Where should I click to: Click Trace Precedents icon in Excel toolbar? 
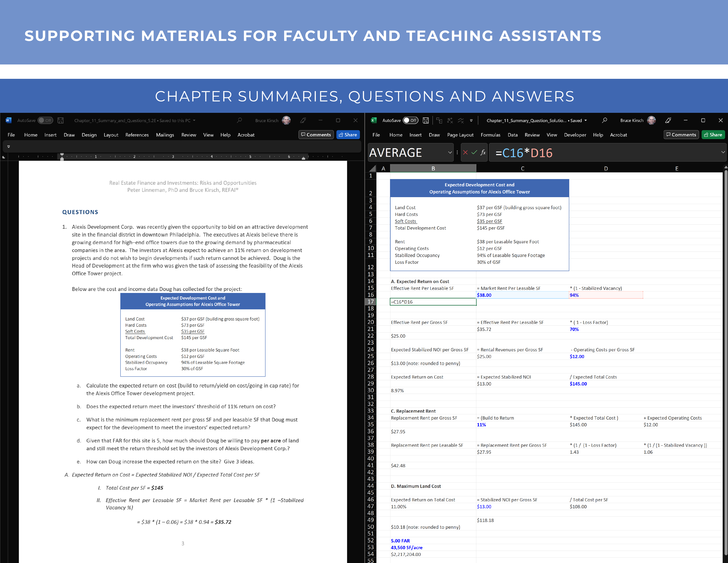[x=439, y=120]
